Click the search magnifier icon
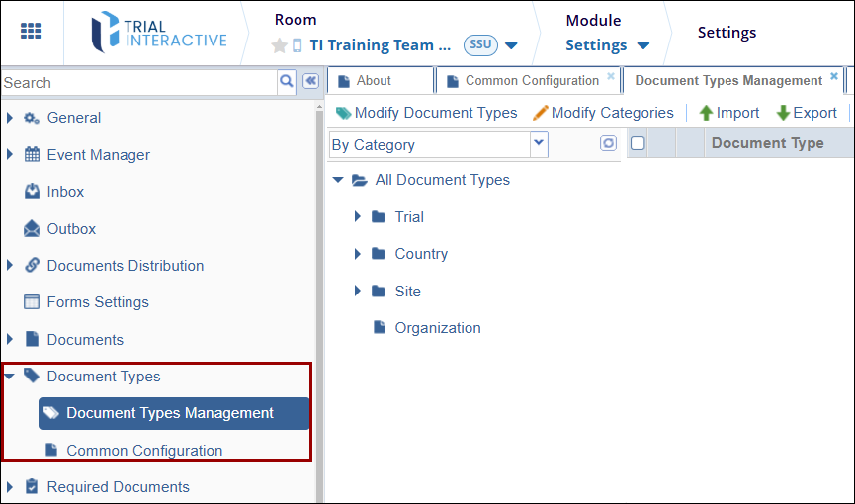 point(287,81)
